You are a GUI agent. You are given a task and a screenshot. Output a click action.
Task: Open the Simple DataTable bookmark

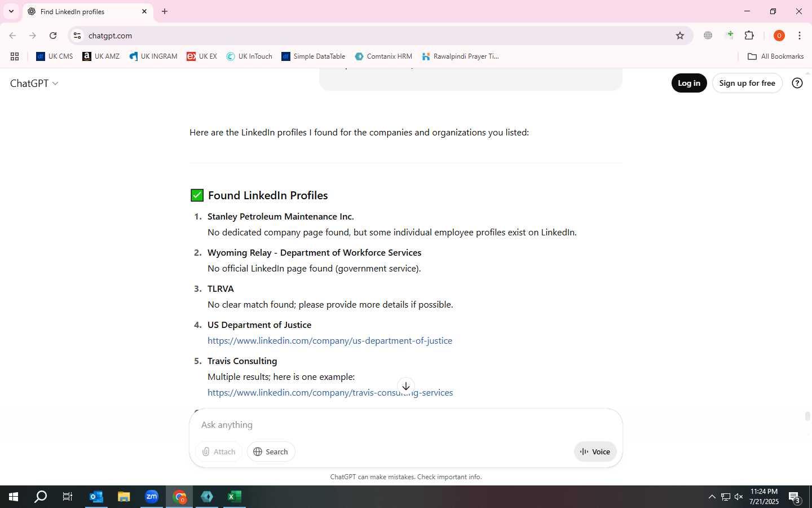pyautogui.click(x=314, y=56)
